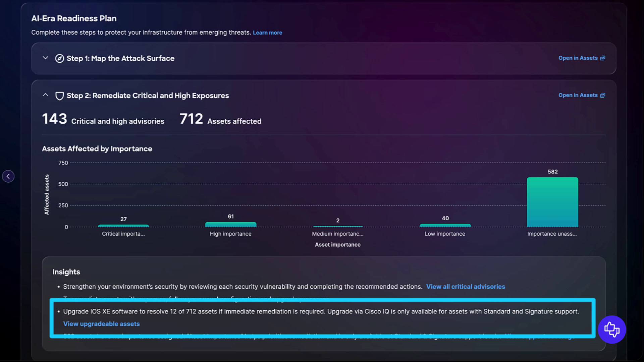Viewport: 644px width, 362px height.
Task: Click the Upgrade IOS XE software insight text
Action: pos(321,311)
